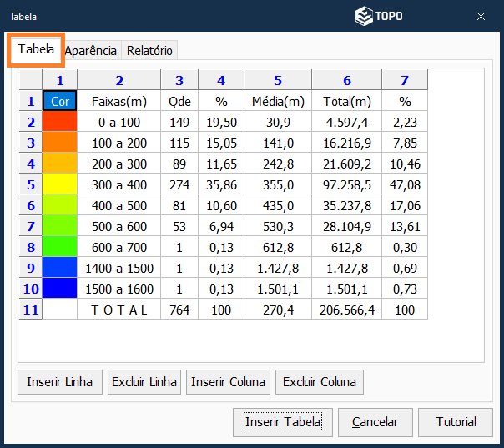Select the orange swatch for 100 a 200
The image size is (504, 448).
(x=60, y=142)
